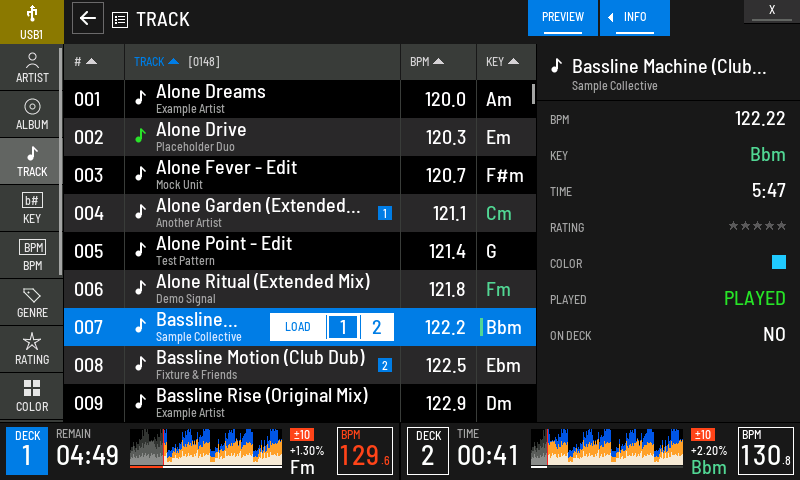Select track Alone Fever - Edit
Screen dimensions: 800x480
(300, 175)
